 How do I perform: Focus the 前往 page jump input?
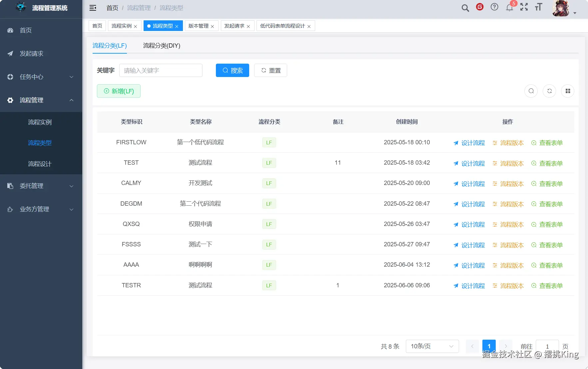[x=547, y=347]
